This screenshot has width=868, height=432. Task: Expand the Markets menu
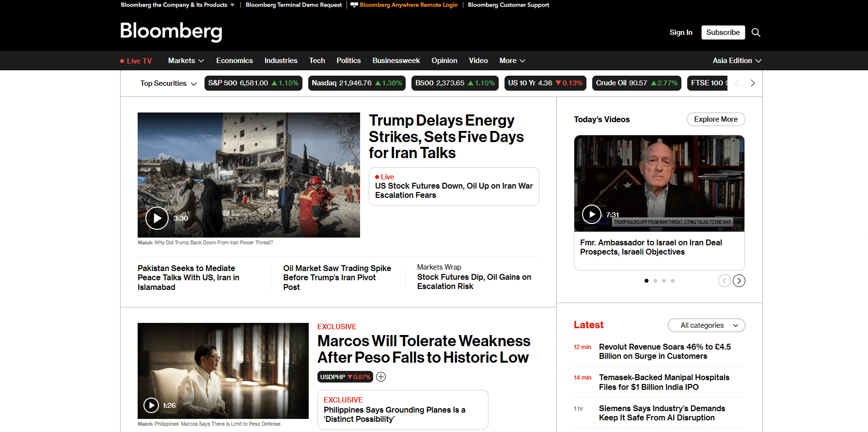[186, 61]
